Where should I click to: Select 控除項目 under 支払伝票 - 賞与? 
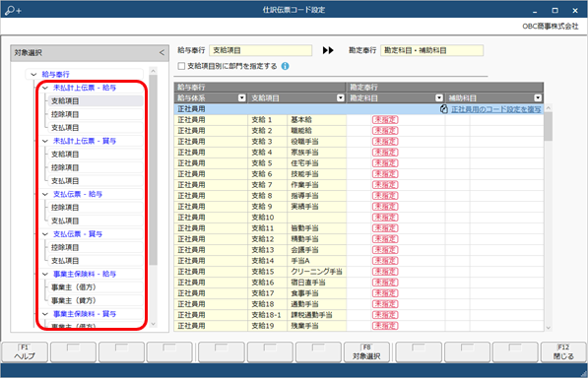pyautogui.click(x=96, y=247)
